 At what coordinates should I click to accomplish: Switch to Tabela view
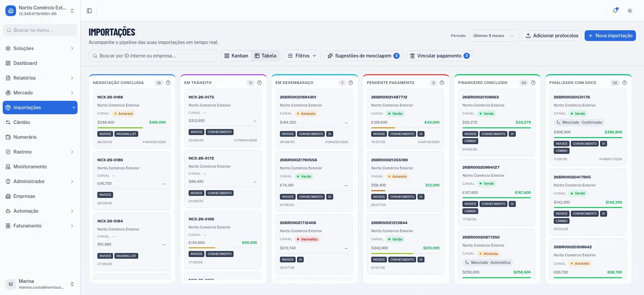coord(265,56)
